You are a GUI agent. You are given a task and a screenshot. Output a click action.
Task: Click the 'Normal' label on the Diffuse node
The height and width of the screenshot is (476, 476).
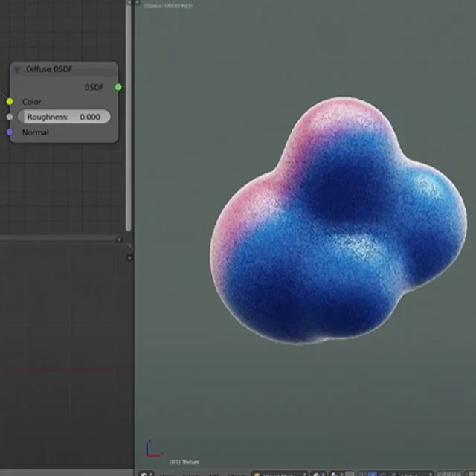[x=36, y=132]
